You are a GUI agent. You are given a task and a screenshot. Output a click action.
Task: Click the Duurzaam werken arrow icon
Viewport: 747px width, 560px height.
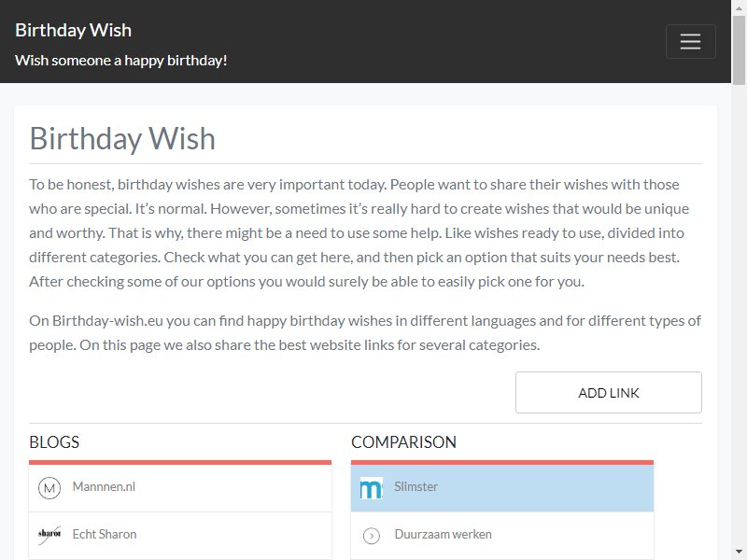[x=371, y=536]
